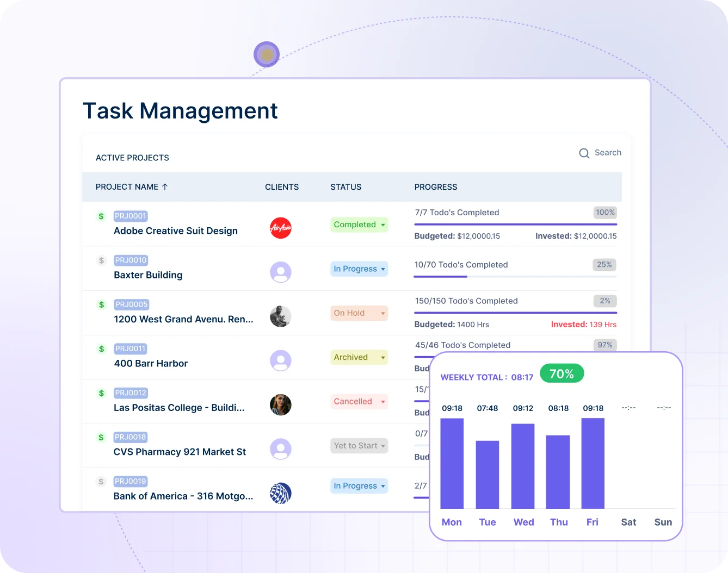Click the Search field label
This screenshot has height=573, width=728.
608,153
